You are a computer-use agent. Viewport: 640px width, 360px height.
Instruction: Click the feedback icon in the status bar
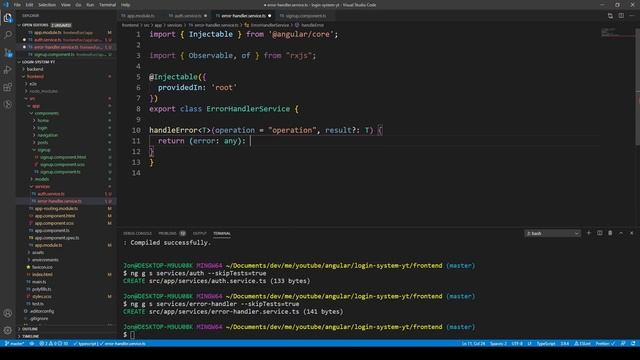coord(623,344)
